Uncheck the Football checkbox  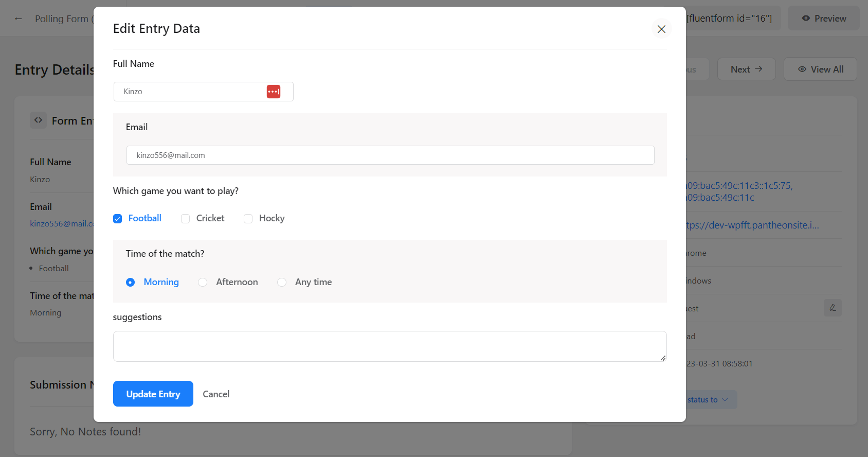[118, 219]
